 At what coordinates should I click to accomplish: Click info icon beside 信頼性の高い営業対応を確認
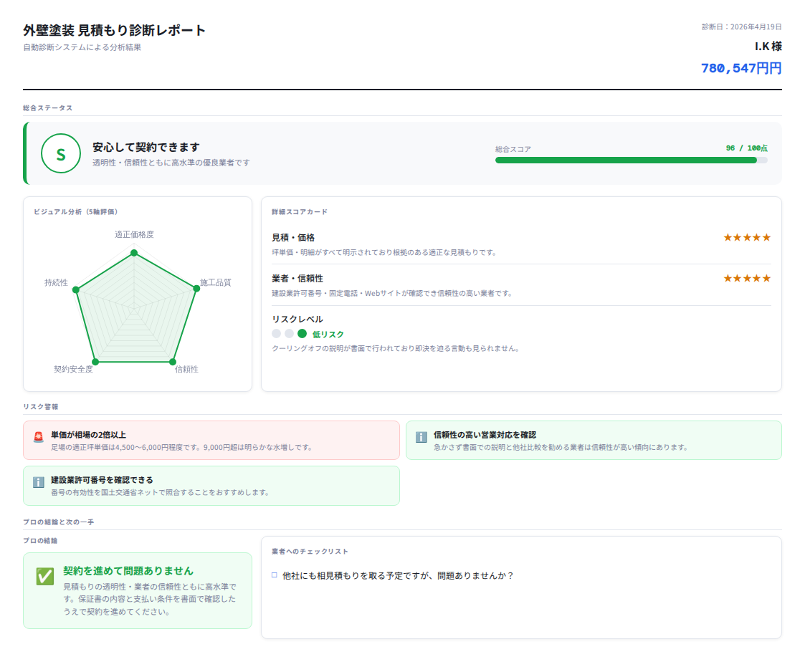coord(421,437)
